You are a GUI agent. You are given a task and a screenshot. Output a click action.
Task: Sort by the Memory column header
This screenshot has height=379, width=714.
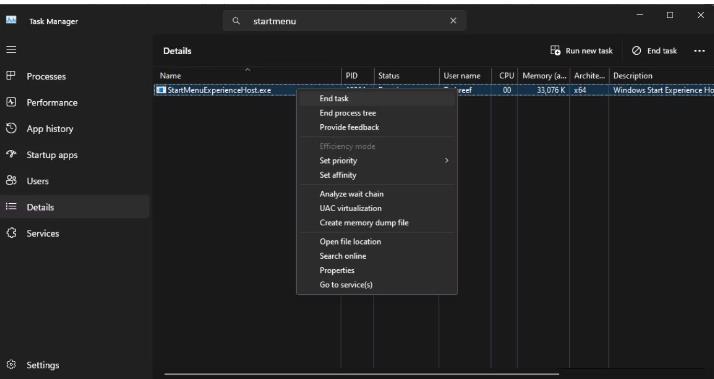[x=544, y=76]
